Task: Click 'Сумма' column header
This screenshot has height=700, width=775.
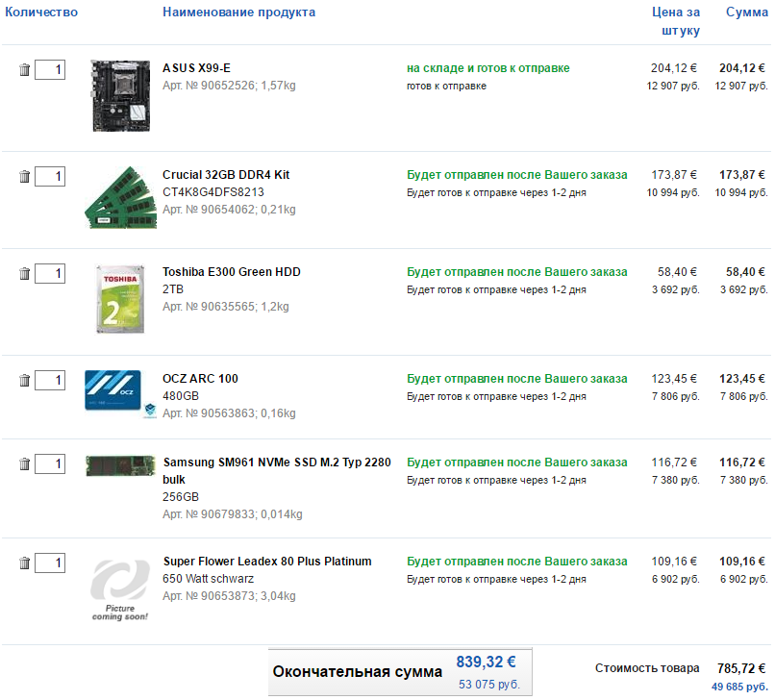Action: click(747, 12)
